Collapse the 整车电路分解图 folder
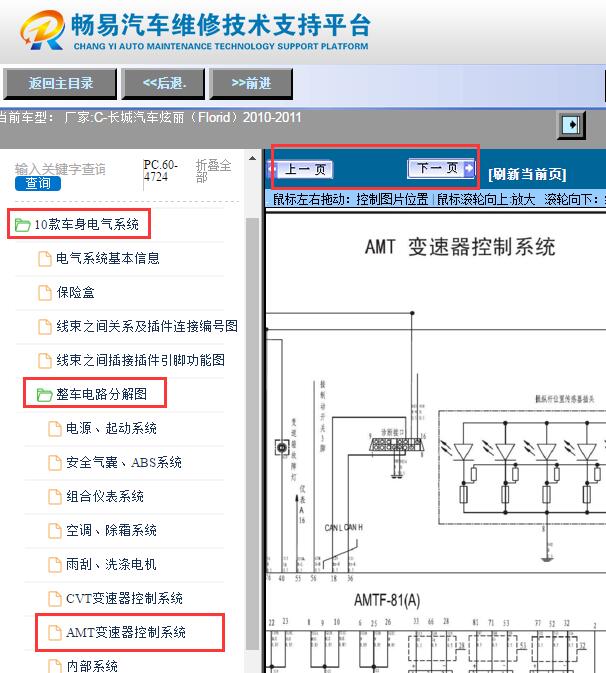The image size is (606, 673). pyautogui.click(x=102, y=394)
